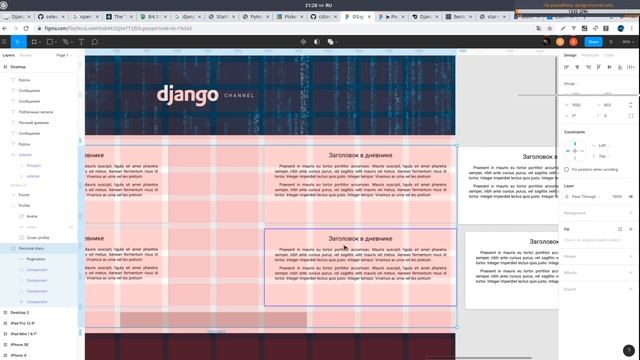
Task: Click Align vertical centers icon
Action: point(609,67)
